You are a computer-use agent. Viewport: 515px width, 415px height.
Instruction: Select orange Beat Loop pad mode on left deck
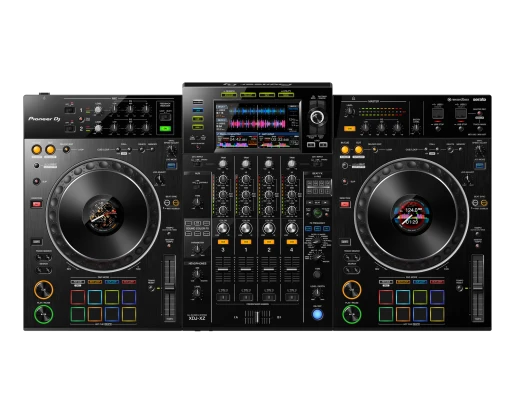coord(95,282)
